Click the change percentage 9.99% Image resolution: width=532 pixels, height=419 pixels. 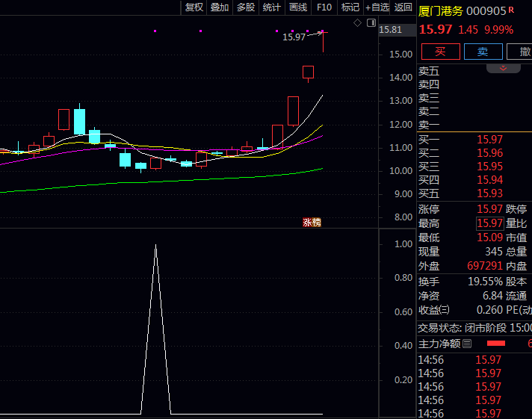click(x=499, y=30)
